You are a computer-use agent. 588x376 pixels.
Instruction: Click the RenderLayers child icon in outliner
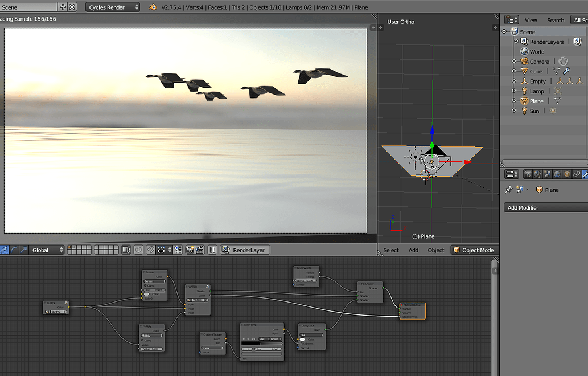pyautogui.click(x=578, y=41)
